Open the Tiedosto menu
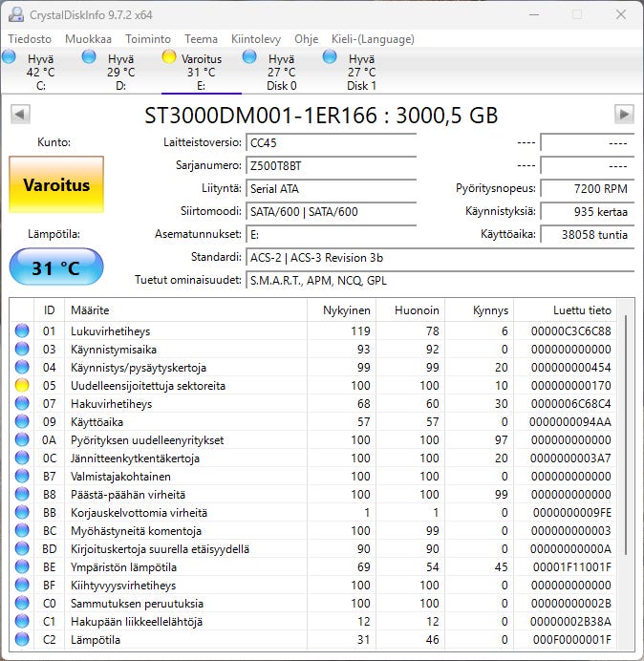The height and width of the screenshot is (661, 644). pos(31,39)
